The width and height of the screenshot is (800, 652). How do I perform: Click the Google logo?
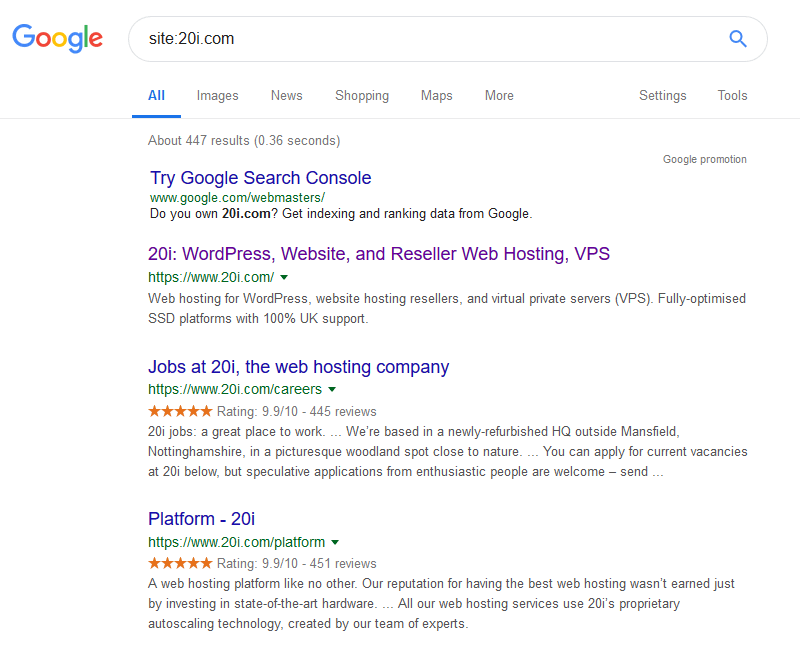click(58, 38)
